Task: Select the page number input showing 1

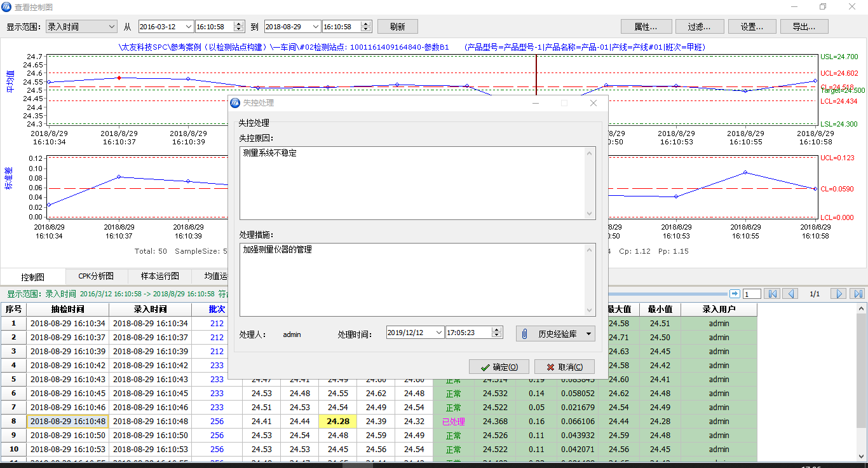Action: pyautogui.click(x=751, y=293)
